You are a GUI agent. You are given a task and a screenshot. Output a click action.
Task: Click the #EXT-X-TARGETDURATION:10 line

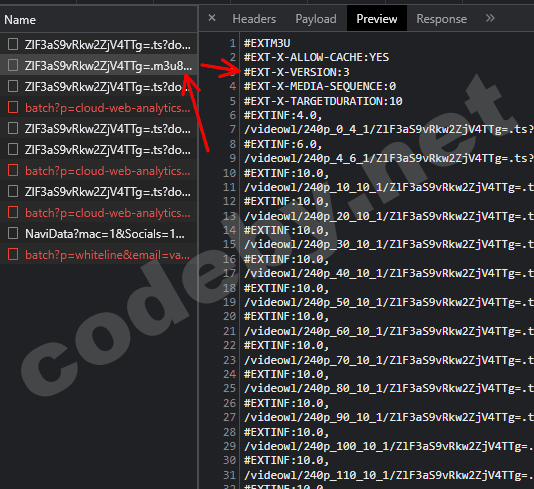[323, 101]
